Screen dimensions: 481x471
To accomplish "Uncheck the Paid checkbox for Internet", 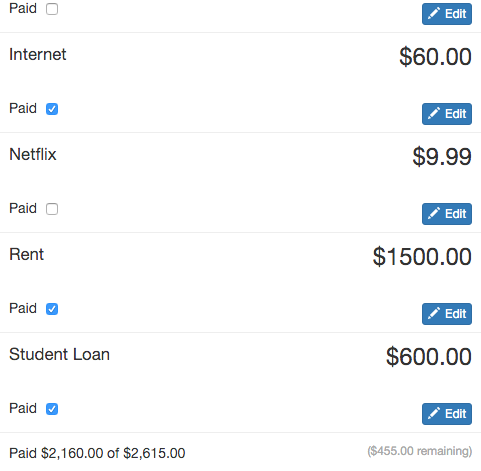I will (x=52, y=109).
